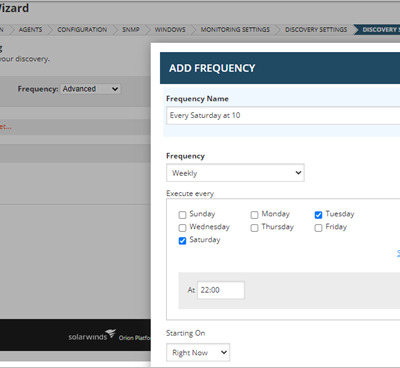The image size is (400, 368).
Task: Check the Monday checkbox
Action: (254, 215)
